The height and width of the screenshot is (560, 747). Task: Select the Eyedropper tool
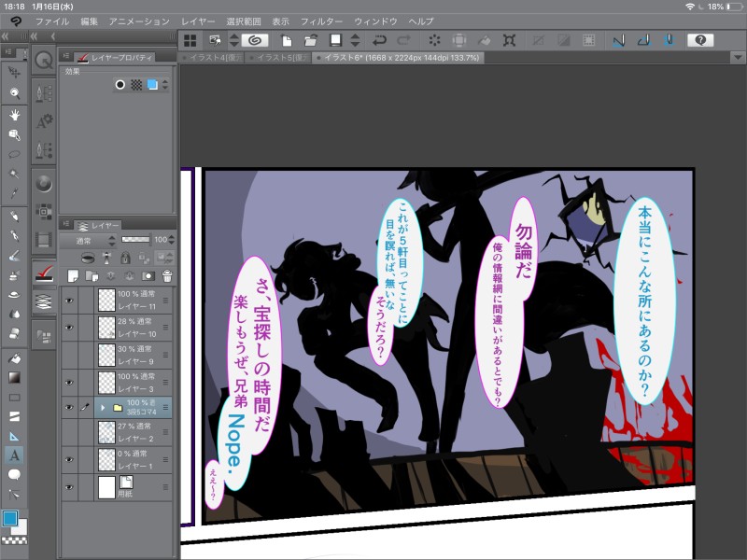tap(14, 193)
